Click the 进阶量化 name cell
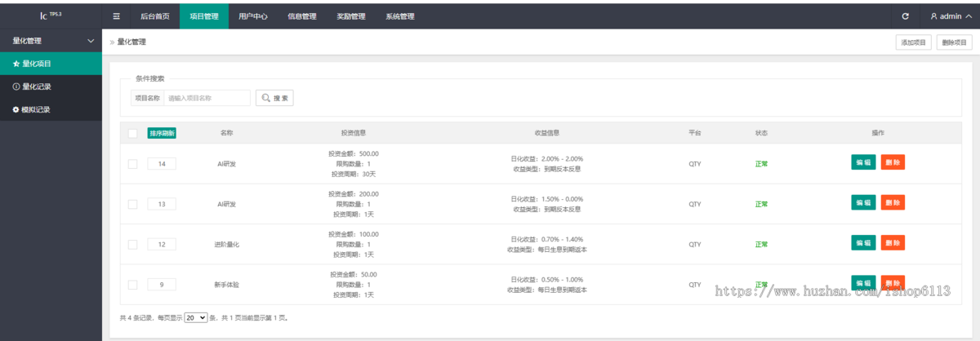 coord(226,245)
